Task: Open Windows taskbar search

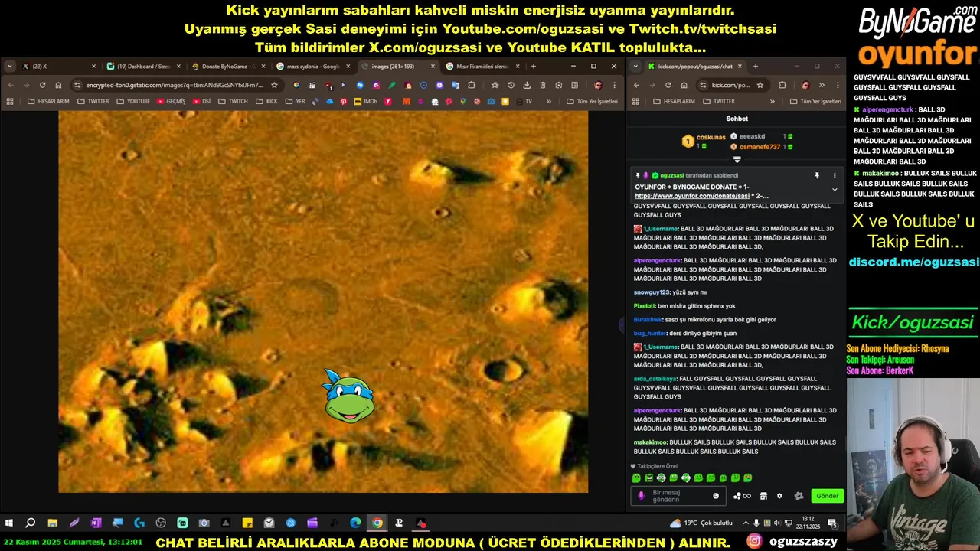Action: (x=31, y=523)
